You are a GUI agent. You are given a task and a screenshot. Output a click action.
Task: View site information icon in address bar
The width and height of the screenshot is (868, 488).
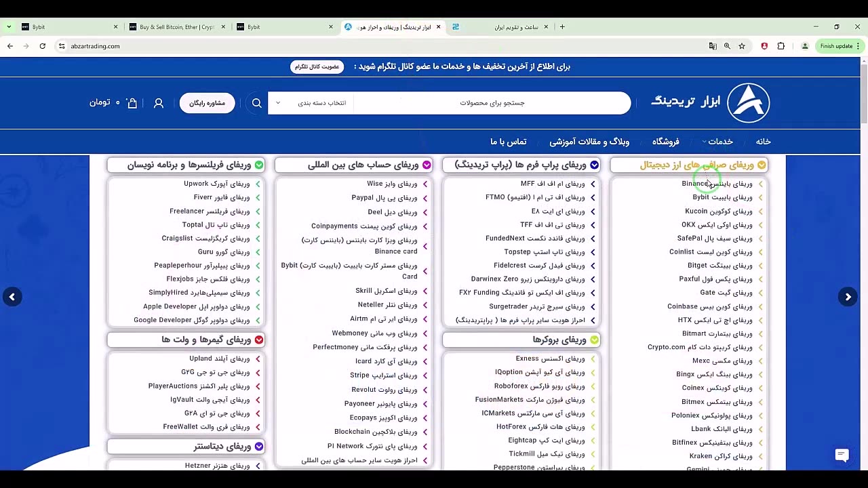(x=62, y=46)
